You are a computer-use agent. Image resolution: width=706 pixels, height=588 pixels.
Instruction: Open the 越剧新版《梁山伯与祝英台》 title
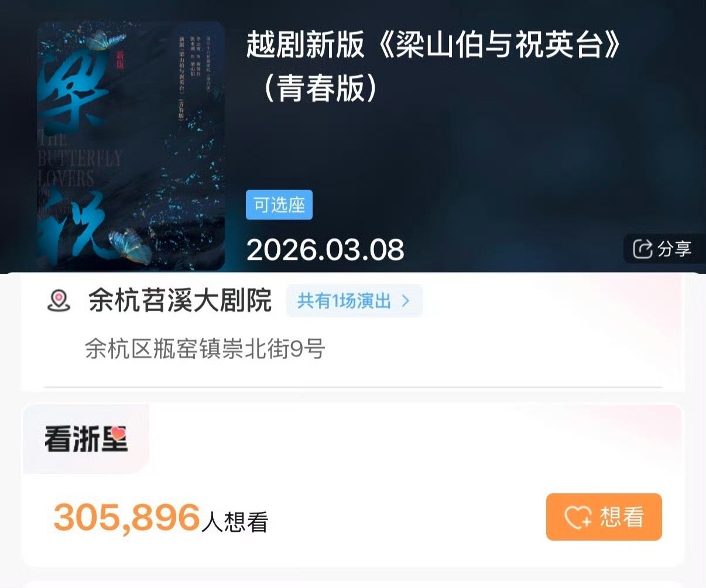[x=434, y=44]
